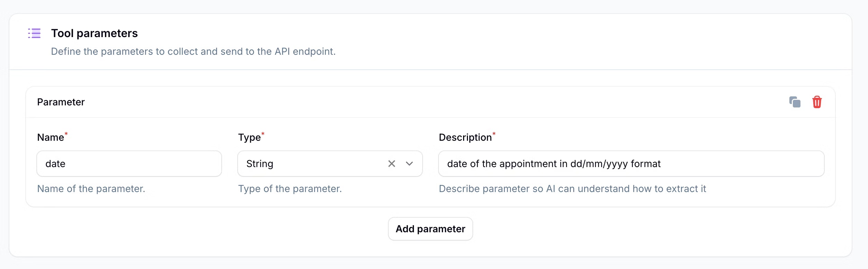Click the Type field label

249,138
